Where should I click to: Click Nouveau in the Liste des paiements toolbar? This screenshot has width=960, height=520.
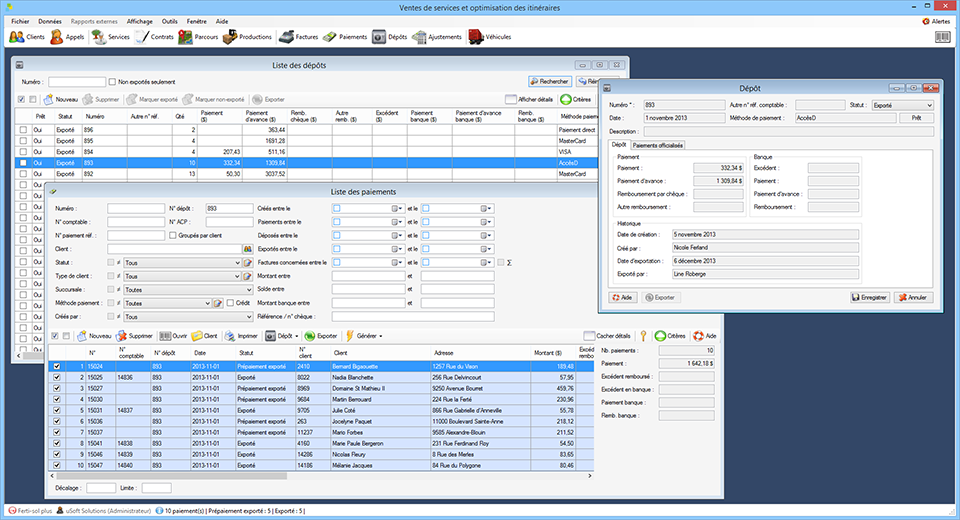point(94,336)
